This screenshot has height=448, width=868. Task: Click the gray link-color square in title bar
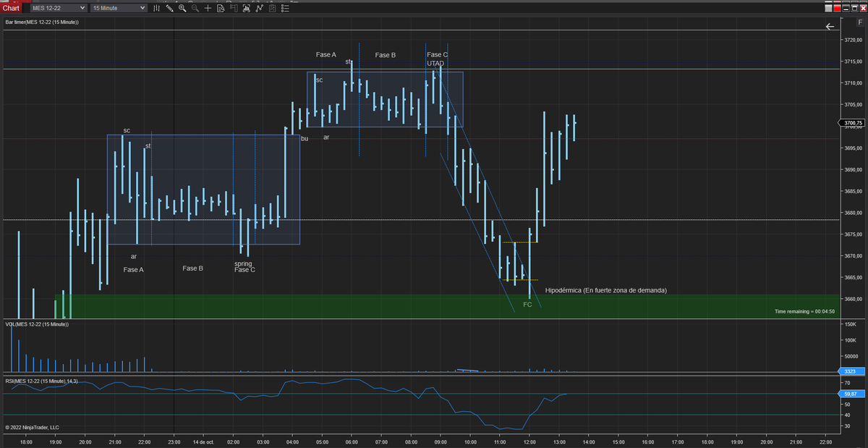(x=829, y=8)
